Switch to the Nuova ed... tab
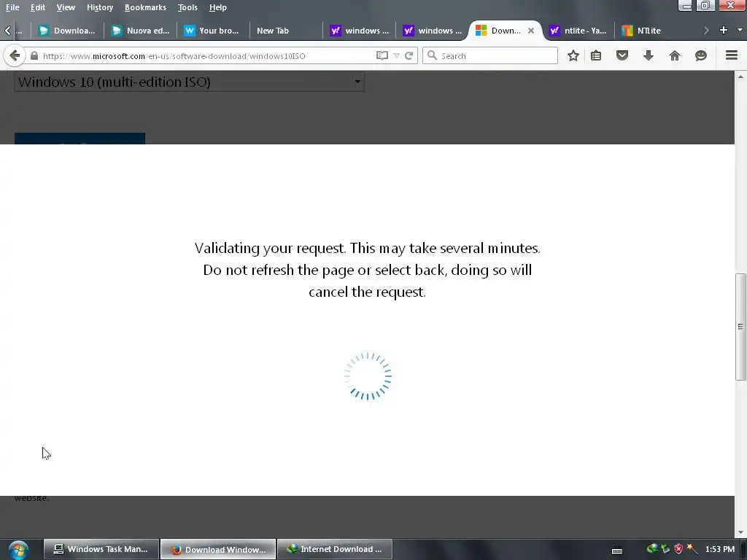Screen dimensions: 747x560 click(140, 31)
